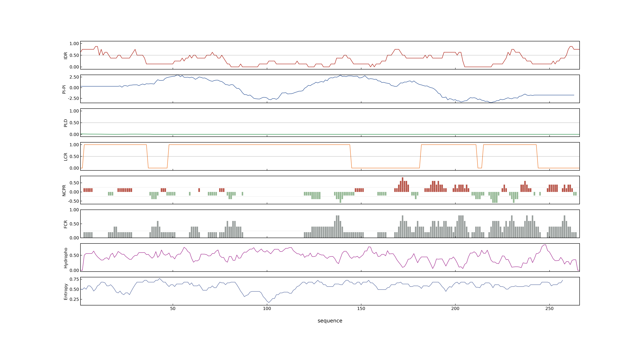This screenshot has height=343, width=644.
Task: Select the '0.50' tick on Entropy axis
Action: 74,289
